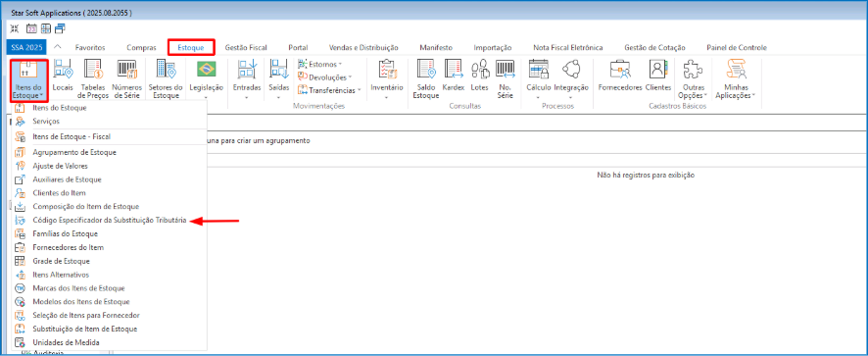
Task: Switch to Gestão de Cotação tab
Action: (x=654, y=48)
